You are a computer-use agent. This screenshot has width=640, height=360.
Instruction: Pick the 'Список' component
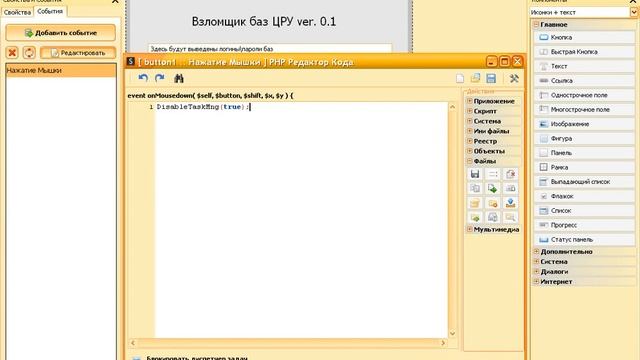584,211
